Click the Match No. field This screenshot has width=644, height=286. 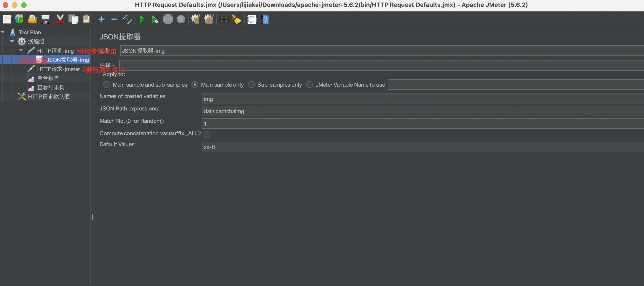[x=423, y=124]
